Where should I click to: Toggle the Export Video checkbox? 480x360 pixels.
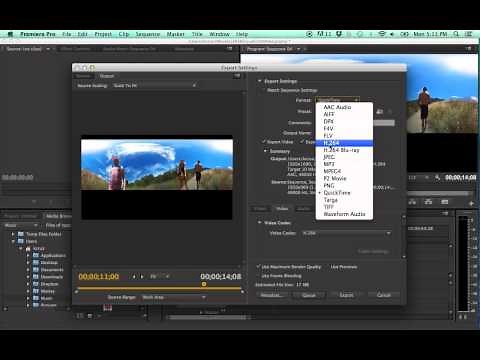coord(263,142)
